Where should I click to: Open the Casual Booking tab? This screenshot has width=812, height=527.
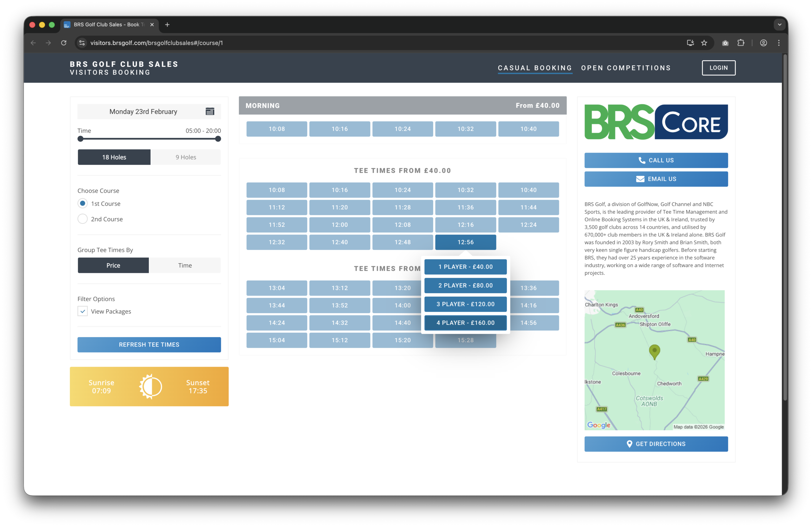(x=535, y=68)
